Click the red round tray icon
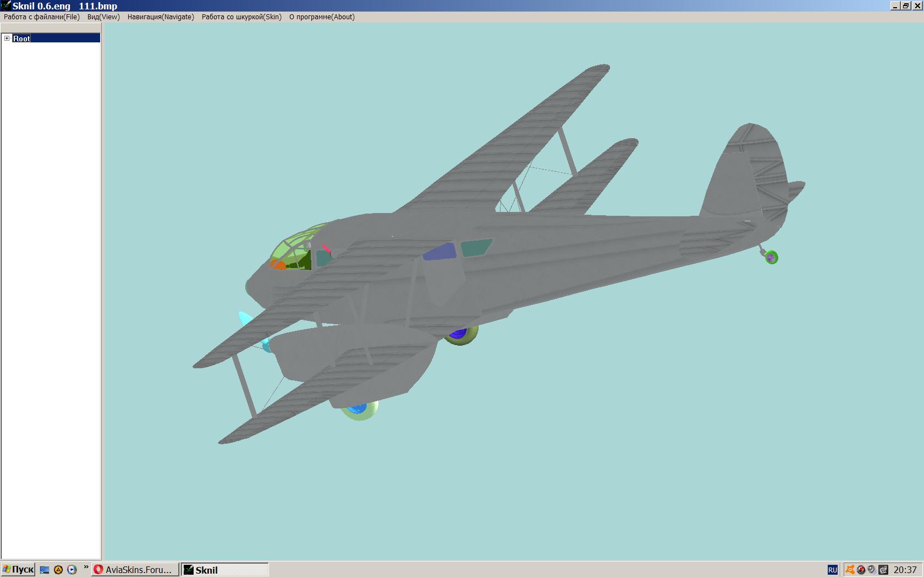 tap(861, 570)
